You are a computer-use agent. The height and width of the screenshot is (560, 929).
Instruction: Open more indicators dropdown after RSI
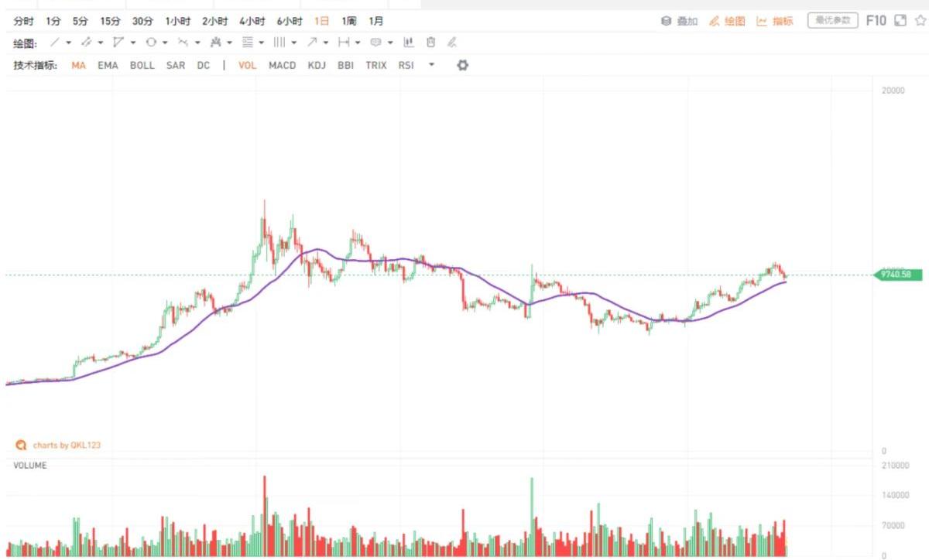click(x=431, y=66)
